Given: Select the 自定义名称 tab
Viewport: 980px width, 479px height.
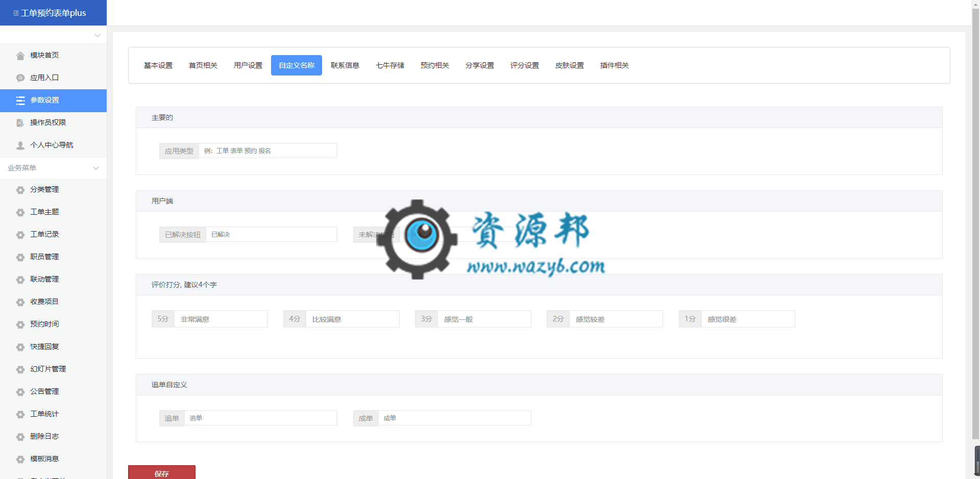Looking at the screenshot, I should point(297,65).
